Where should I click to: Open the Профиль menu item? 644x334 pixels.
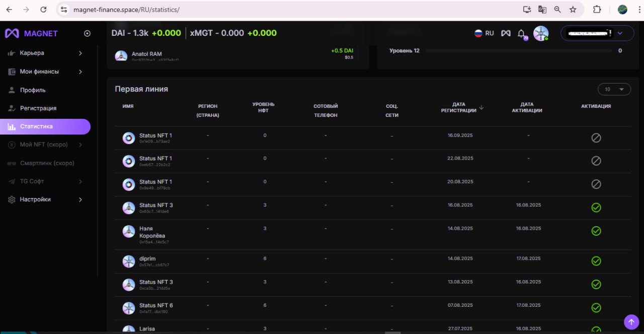click(33, 90)
